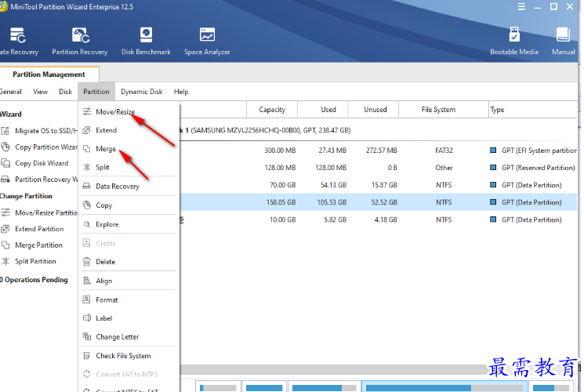Click the Extend menu item icon
The image size is (584, 392).
87,130
